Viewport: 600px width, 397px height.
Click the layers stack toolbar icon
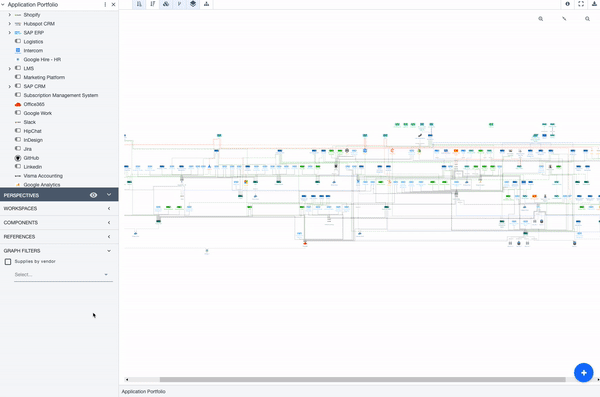[x=193, y=4]
